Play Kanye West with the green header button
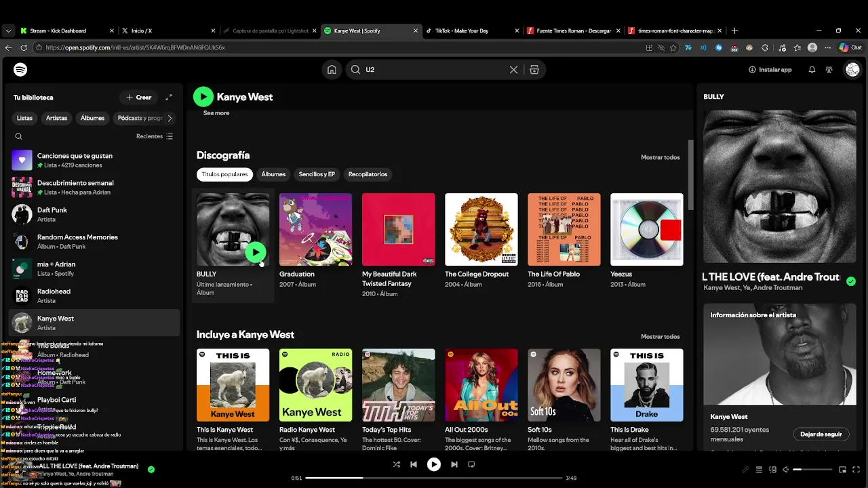The height and width of the screenshot is (488, 868). pyautogui.click(x=203, y=97)
